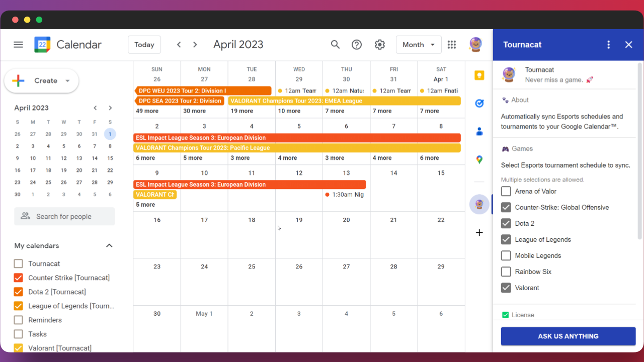Uncheck Dota 2 [Tournacat] calendar
The image size is (644, 362).
[x=19, y=292]
